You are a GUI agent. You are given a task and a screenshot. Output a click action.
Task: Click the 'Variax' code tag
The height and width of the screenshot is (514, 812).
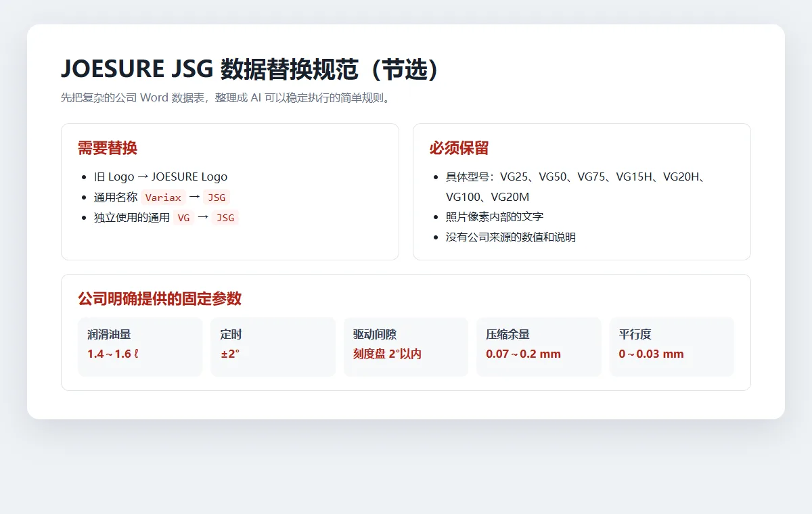tap(163, 197)
